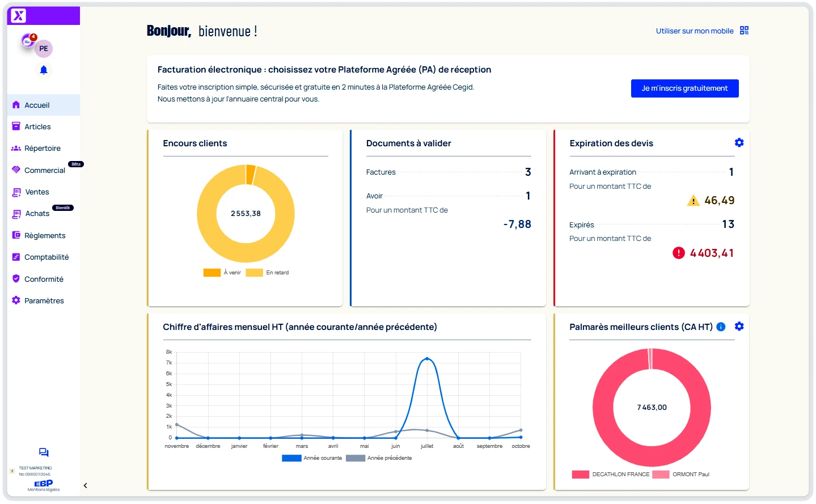Click Je m'inscris gratuitement button
816x504 pixels.
coord(684,88)
